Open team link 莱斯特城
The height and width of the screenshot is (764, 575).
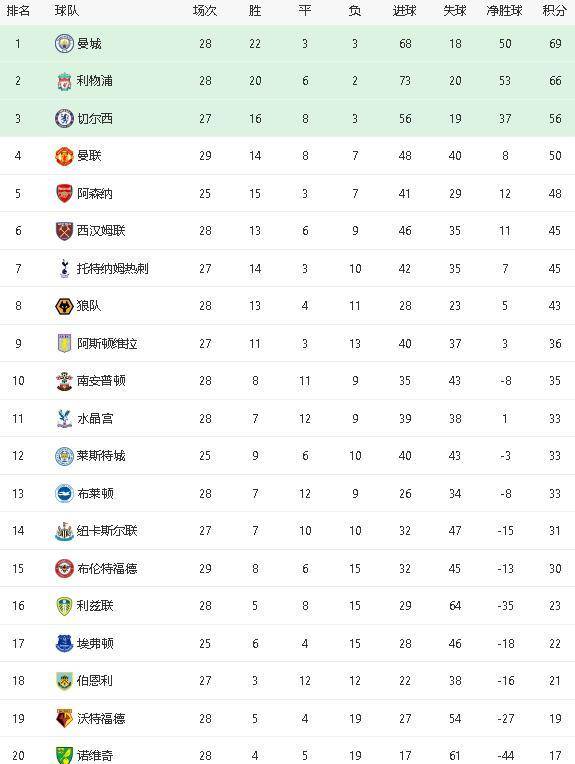point(101,456)
